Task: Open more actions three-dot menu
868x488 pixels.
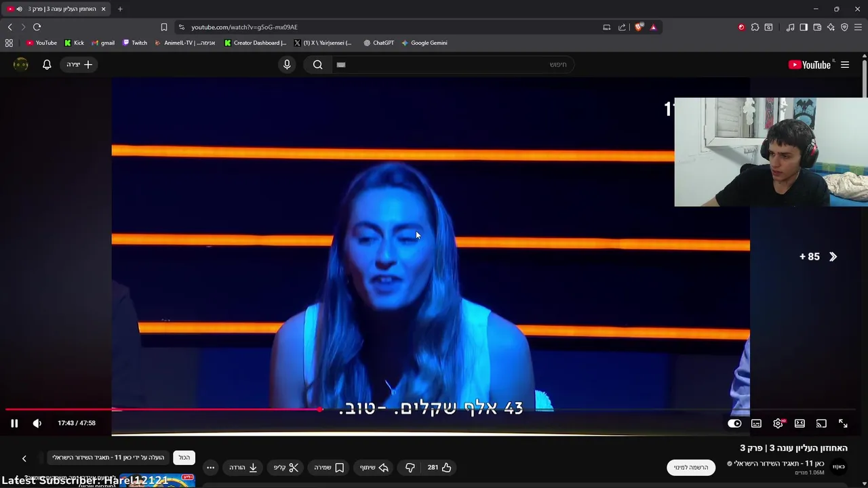Action: pos(210,467)
